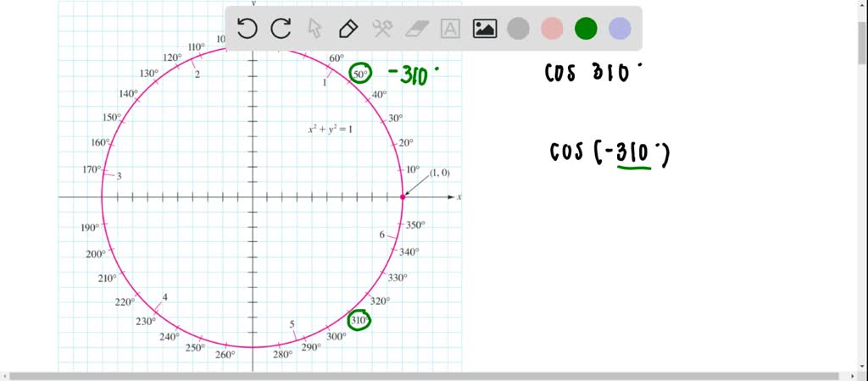Click the redo arrow icon
This screenshot has height=381, width=868.
click(x=281, y=29)
